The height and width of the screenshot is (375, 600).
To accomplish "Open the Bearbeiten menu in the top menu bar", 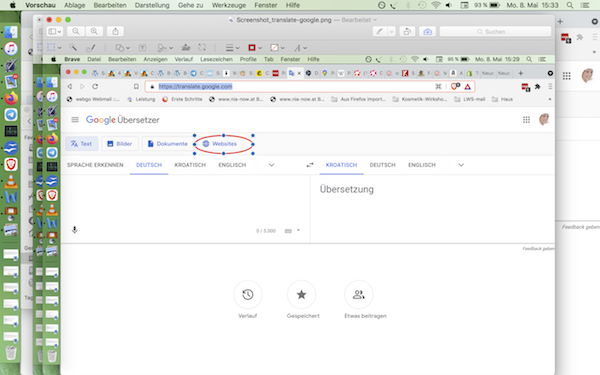I will pyautogui.click(x=110, y=5).
